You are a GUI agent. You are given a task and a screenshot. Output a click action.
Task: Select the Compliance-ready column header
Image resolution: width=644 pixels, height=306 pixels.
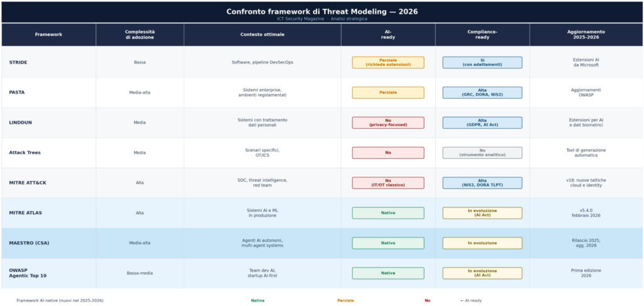click(482, 35)
